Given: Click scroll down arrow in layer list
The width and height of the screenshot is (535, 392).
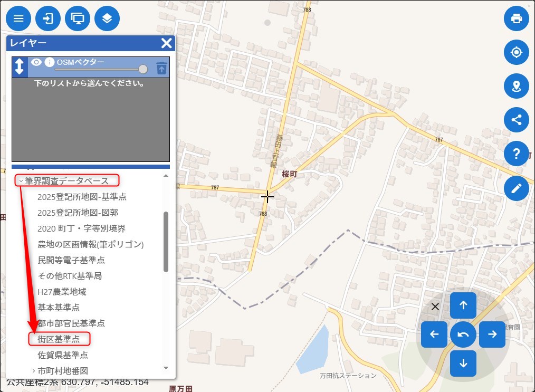Looking at the screenshot, I should (166, 368).
